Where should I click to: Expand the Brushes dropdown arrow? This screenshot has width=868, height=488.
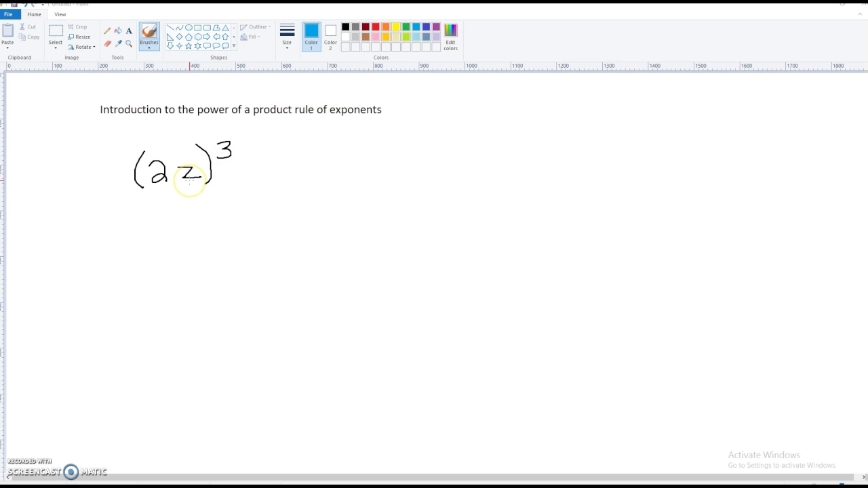coord(149,47)
